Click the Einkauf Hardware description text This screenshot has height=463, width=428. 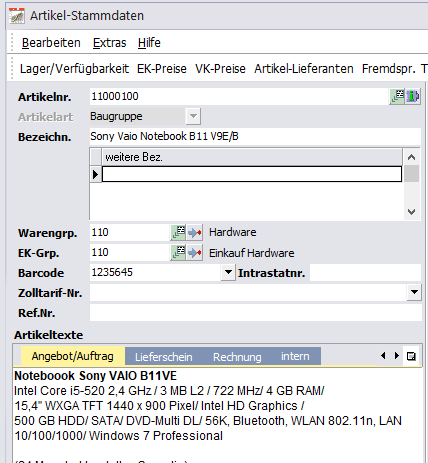252,253
